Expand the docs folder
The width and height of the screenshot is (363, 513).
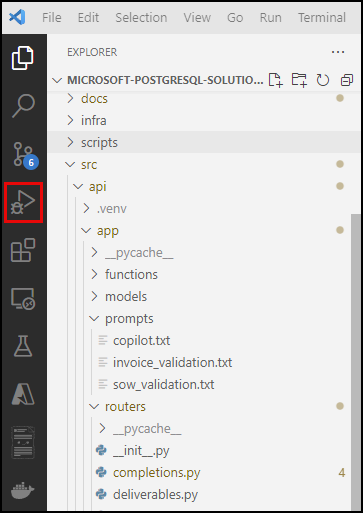tap(204, 98)
